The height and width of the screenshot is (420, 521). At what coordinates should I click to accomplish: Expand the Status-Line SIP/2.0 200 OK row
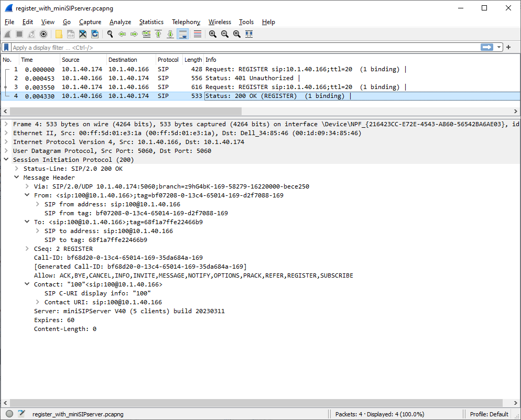click(x=17, y=169)
